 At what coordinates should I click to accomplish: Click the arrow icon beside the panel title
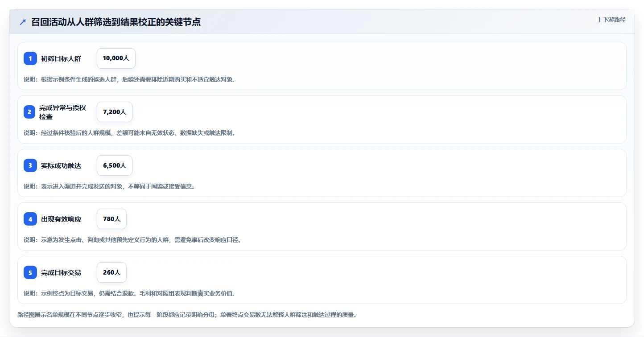tap(23, 22)
